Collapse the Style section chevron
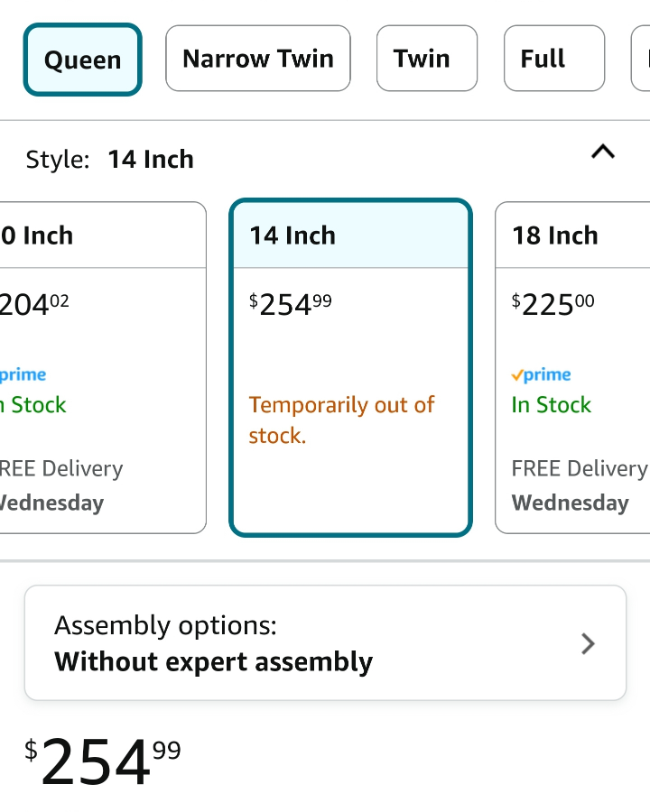The image size is (650, 812). (x=603, y=152)
